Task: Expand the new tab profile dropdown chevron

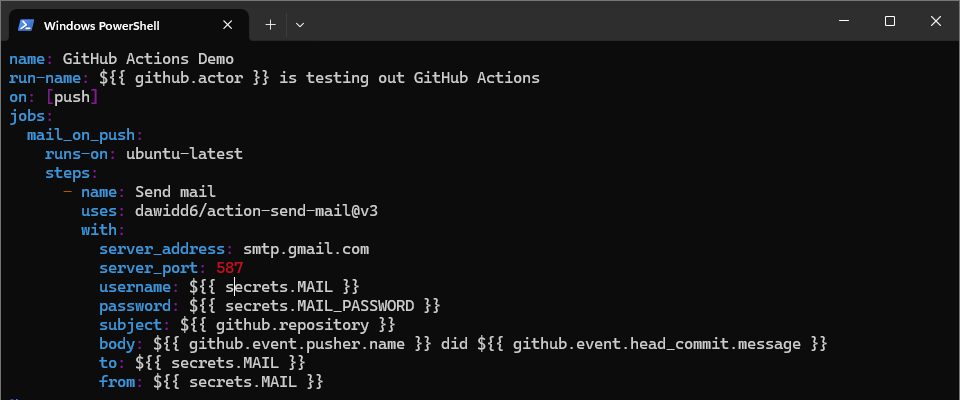Action: pos(299,25)
